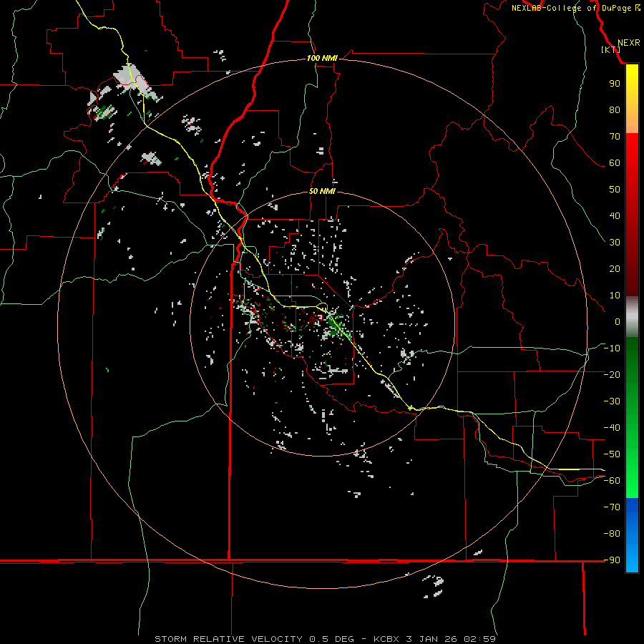Click the Storm Relative Velocity caption text
The height and width of the screenshot is (644, 644).
click(x=325, y=639)
